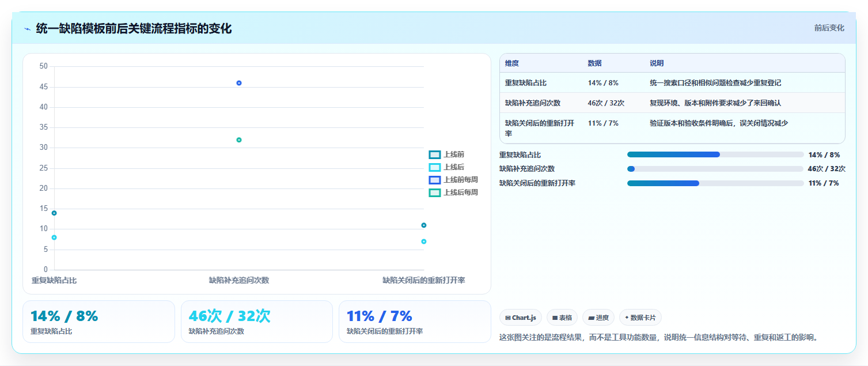Click the 重新打开率 chart point at value 7
This screenshot has height=366, width=868.
(423, 242)
